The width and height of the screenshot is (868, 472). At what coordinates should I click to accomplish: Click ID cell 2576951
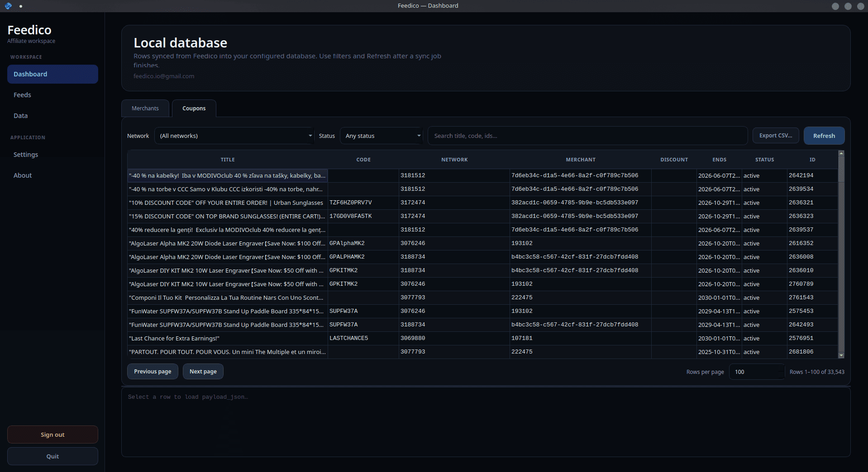812,338
